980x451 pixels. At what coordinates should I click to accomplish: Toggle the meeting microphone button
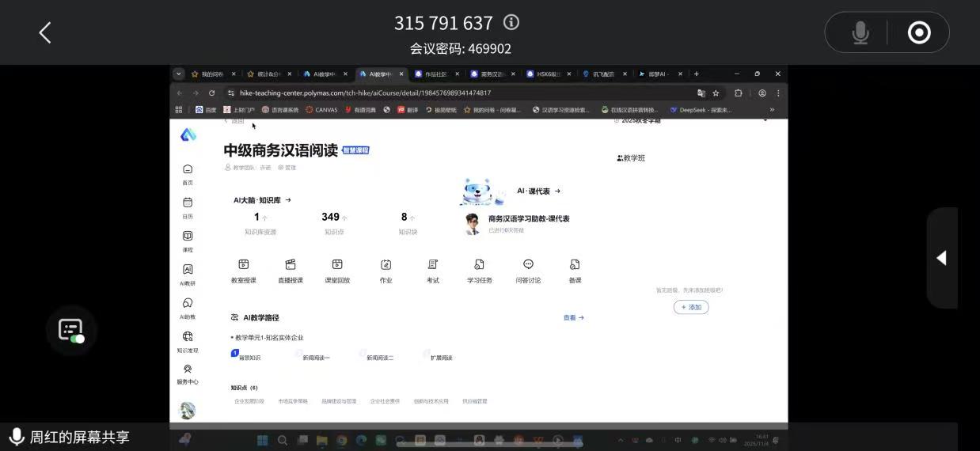click(x=860, y=32)
